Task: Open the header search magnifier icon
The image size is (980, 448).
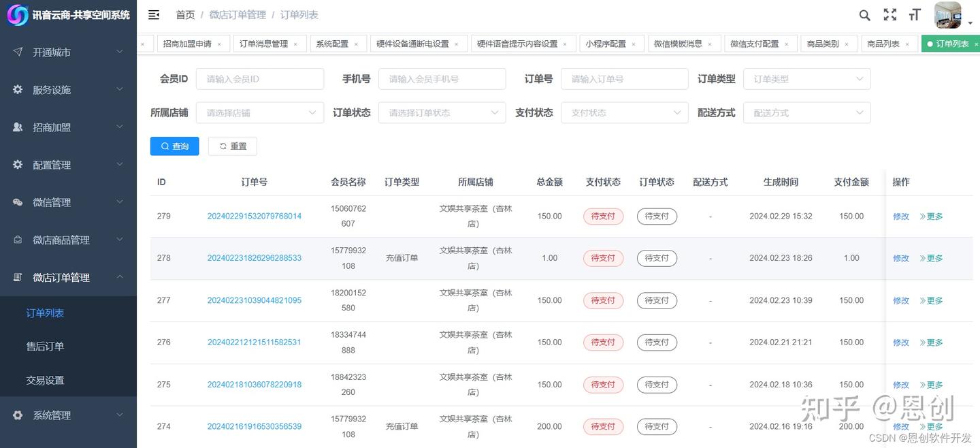Action: (x=864, y=15)
